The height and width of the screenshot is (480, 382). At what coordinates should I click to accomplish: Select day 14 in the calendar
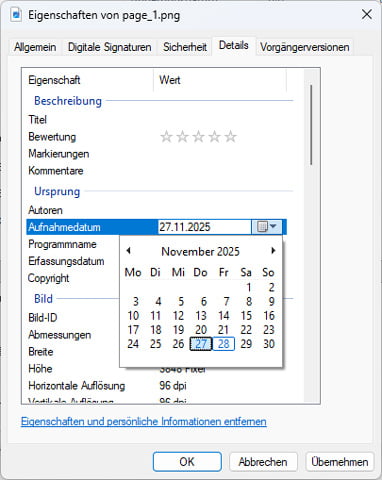[x=224, y=316]
